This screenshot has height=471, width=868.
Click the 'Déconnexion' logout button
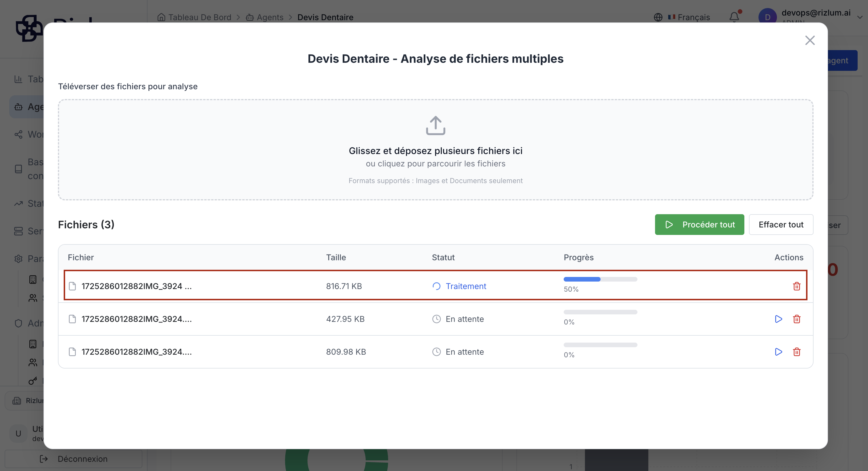[x=73, y=459]
